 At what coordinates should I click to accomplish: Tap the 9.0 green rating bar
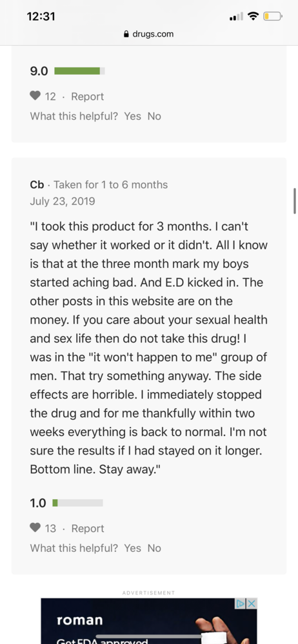click(79, 71)
